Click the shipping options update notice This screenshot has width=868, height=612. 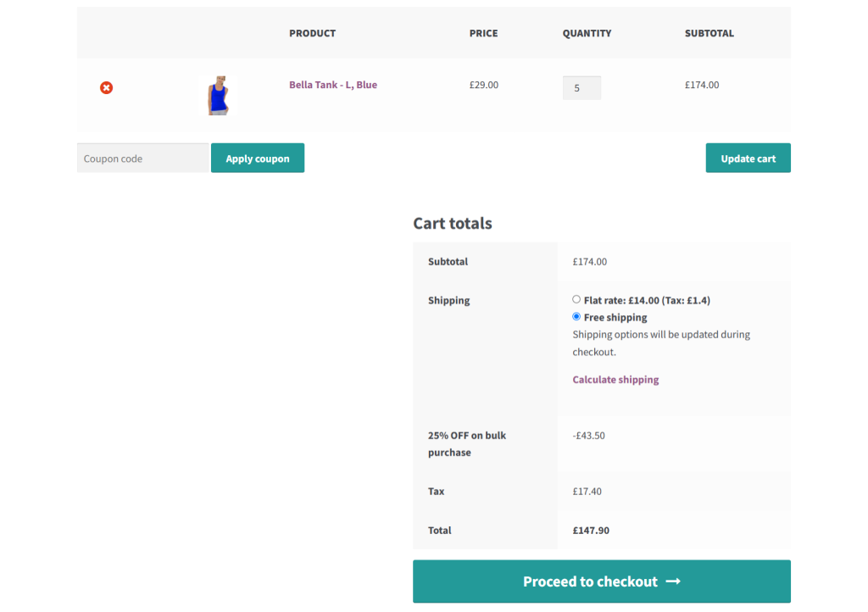pyautogui.click(x=661, y=343)
